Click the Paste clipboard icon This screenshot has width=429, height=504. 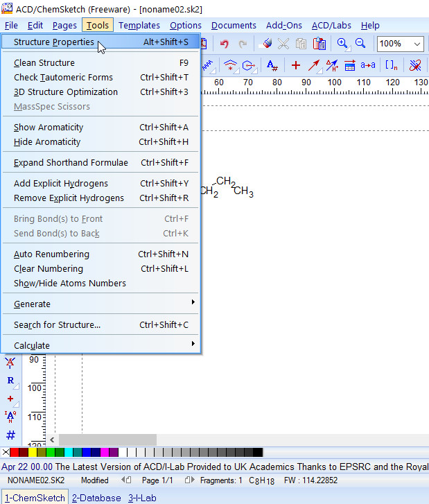coord(319,44)
